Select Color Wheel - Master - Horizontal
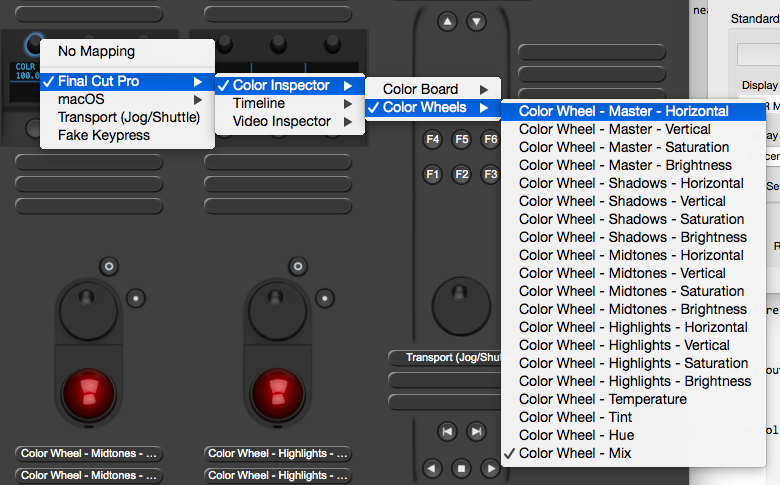This screenshot has width=780, height=485. pyautogui.click(x=633, y=111)
